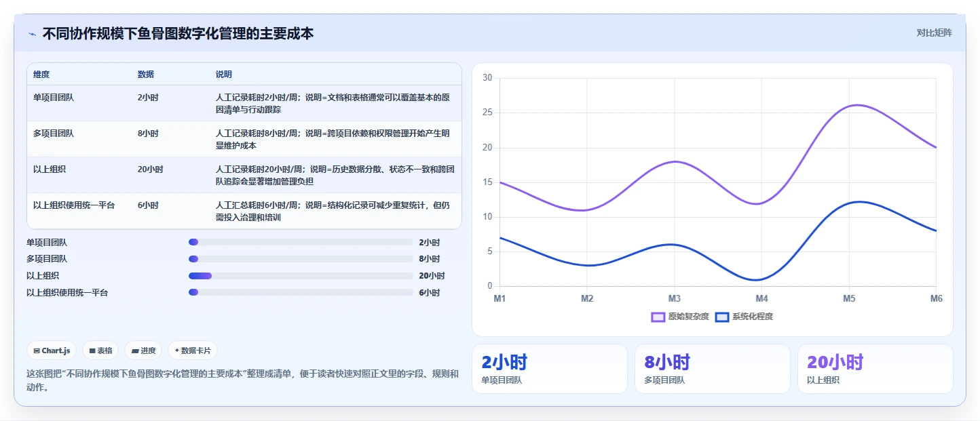Click the 6小时 value in the table
The width and height of the screenshot is (980, 421).
click(x=148, y=205)
